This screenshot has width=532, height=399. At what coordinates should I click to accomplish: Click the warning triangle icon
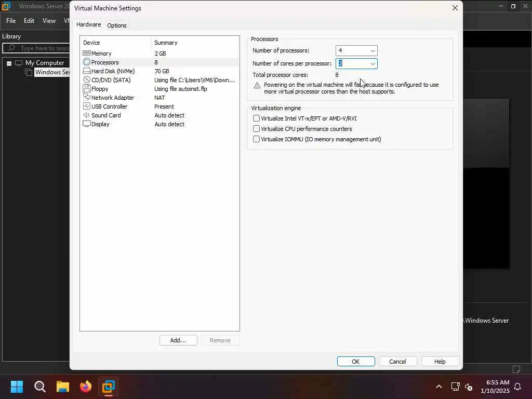(257, 85)
